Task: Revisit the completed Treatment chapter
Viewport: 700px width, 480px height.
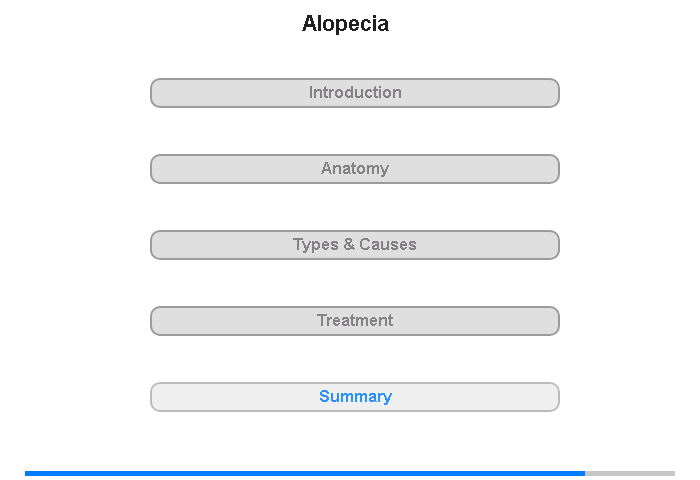Action: tap(355, 321)
